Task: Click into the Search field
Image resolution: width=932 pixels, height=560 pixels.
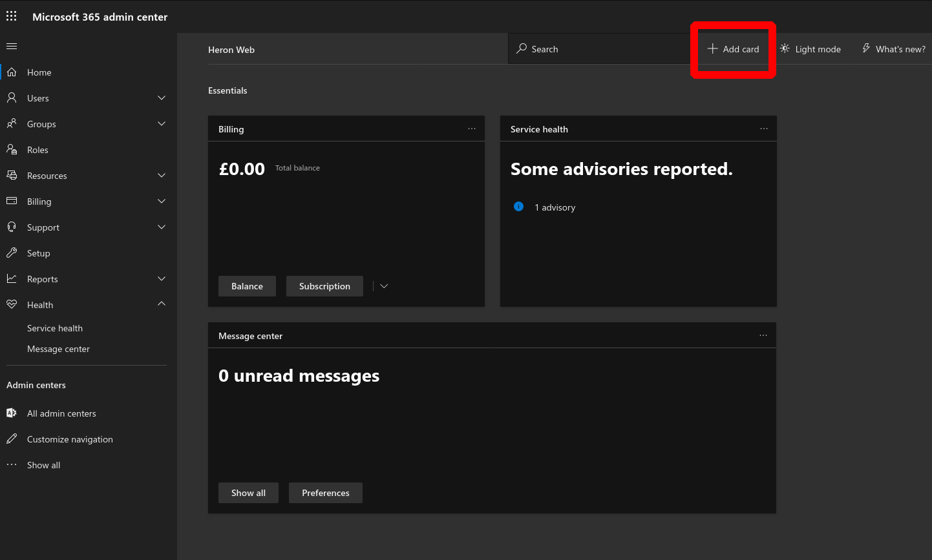Action: pyautogui.click(x=601, y=49)
